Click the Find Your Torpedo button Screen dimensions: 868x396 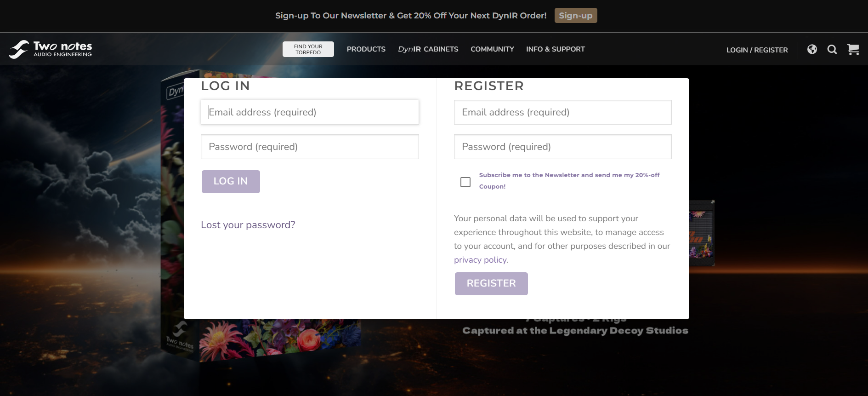(308, 49)
